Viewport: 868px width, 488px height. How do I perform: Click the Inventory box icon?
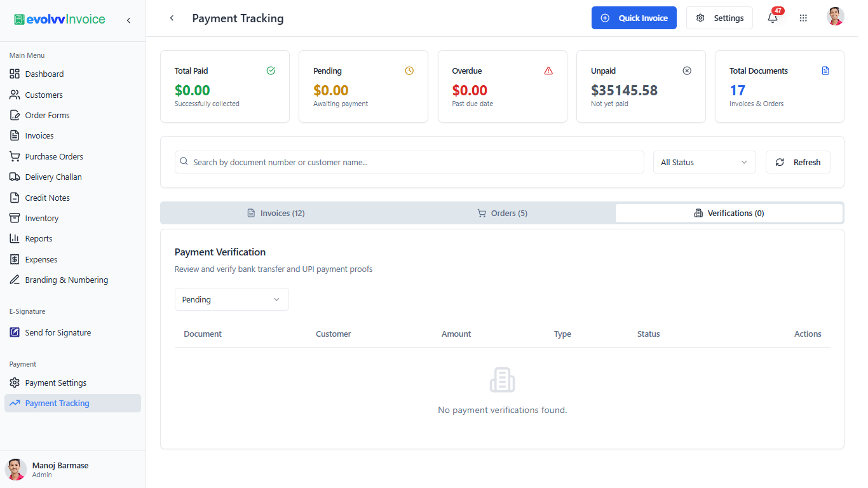(x=15, y=218)
